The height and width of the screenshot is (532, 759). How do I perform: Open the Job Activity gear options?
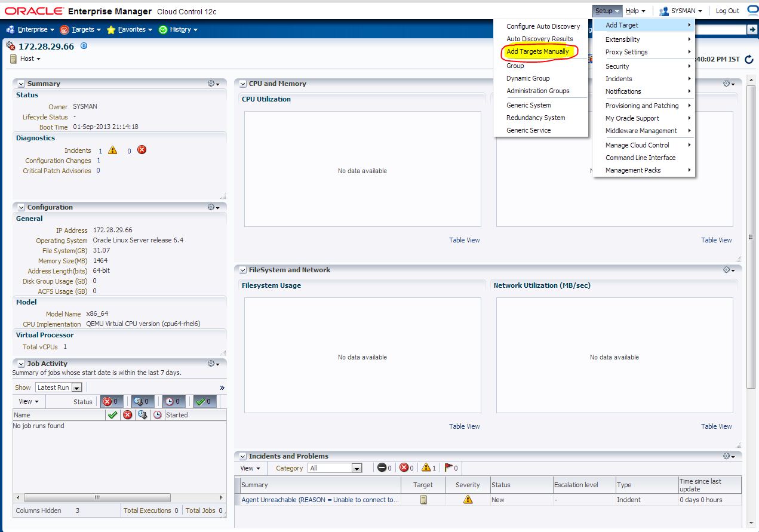[x=213, y=363]
